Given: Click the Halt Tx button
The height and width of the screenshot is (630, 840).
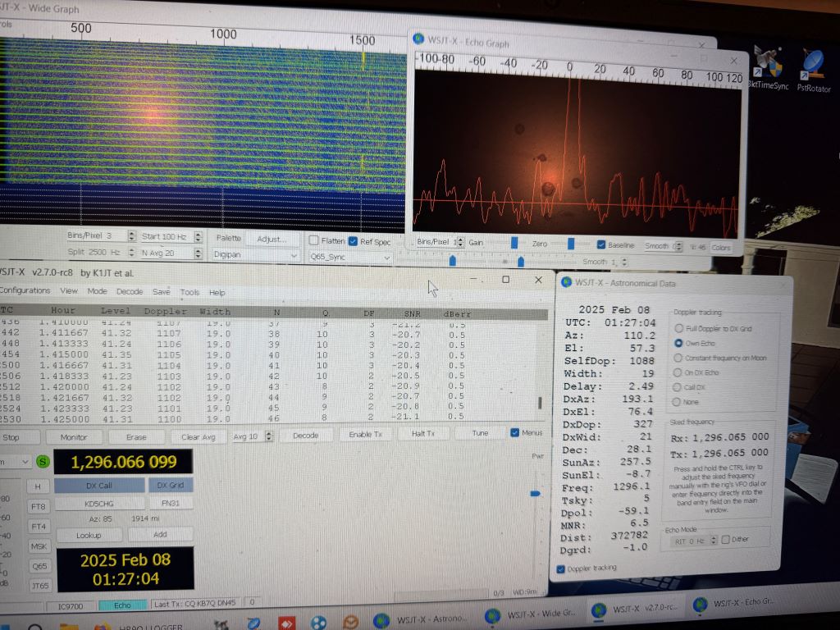Looking at the screenshot, I should 423,433.
